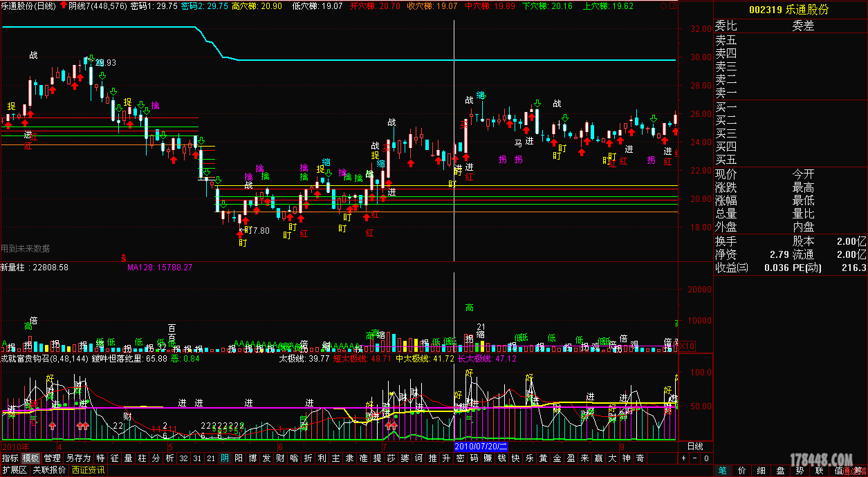Toggle the 模板 template mode
Viewport: 868px width, 477px height.
click(30, 458)
